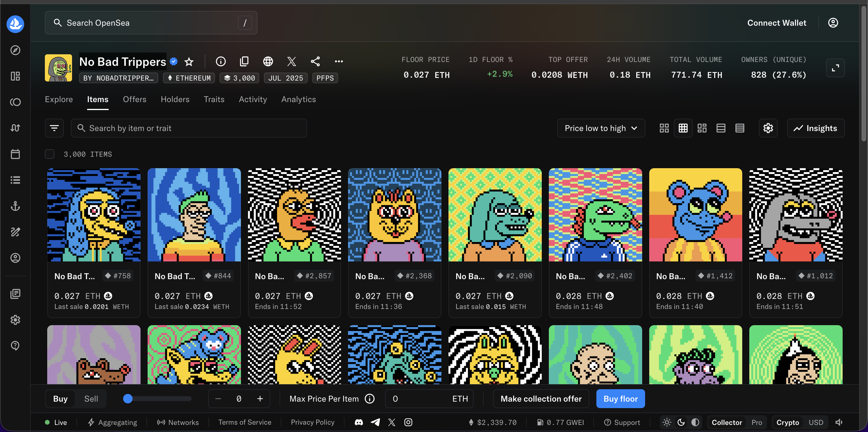
Task: Copy the collection contract address icon
Action: click(244, 61)
